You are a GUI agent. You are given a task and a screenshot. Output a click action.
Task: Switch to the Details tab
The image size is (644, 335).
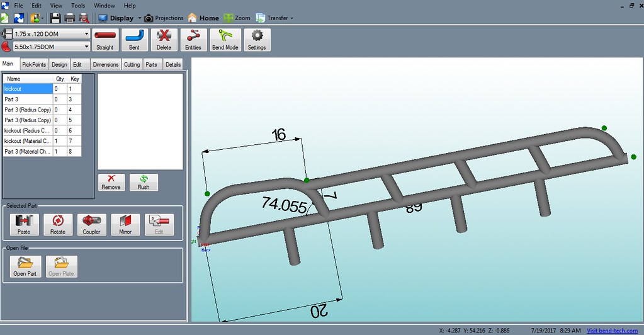173,64
